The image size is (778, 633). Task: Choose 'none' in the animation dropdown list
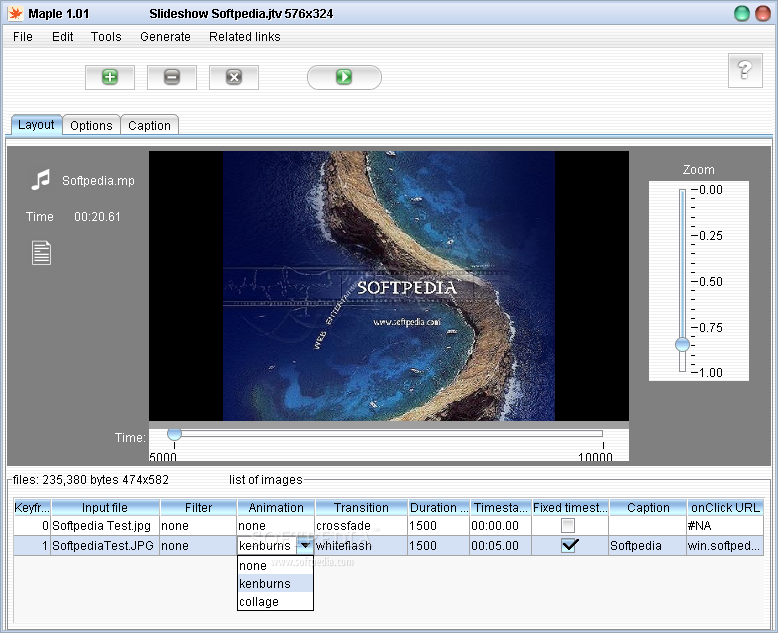275,566
